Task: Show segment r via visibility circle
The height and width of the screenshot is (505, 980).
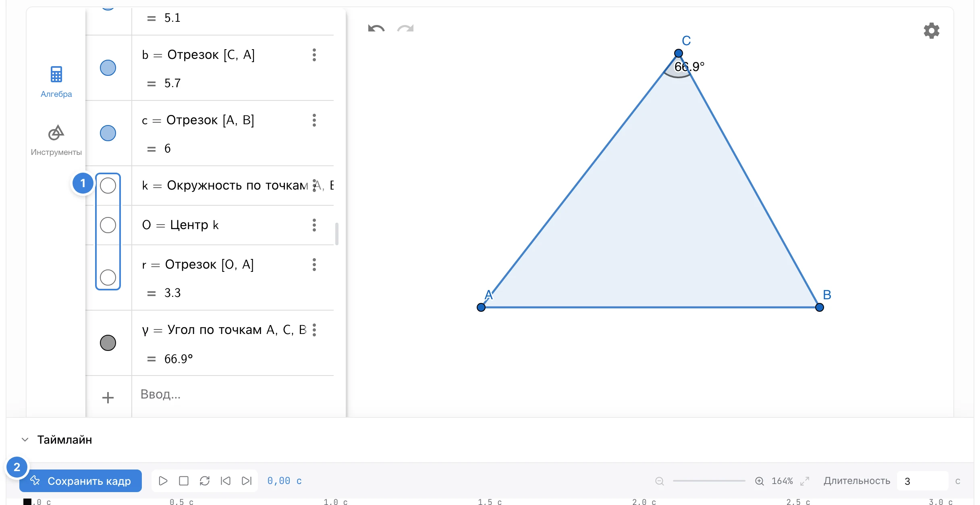Action: click(x=108, y=278)
